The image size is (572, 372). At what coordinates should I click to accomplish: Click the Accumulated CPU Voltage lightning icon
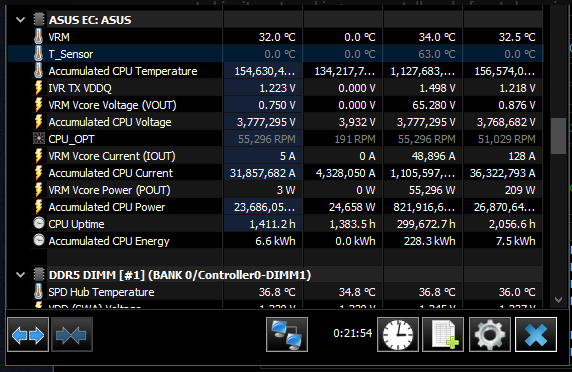click(x=38, y=122)
